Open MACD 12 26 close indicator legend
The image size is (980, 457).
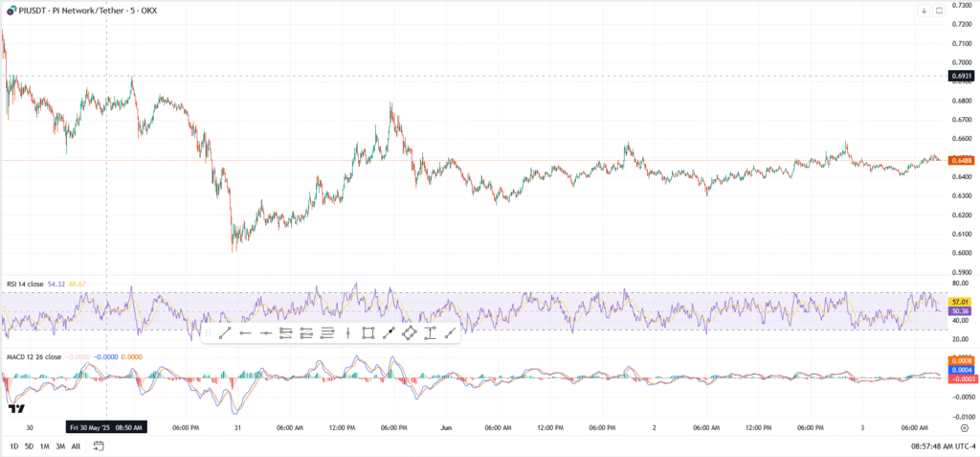click(x=33, y=356)
